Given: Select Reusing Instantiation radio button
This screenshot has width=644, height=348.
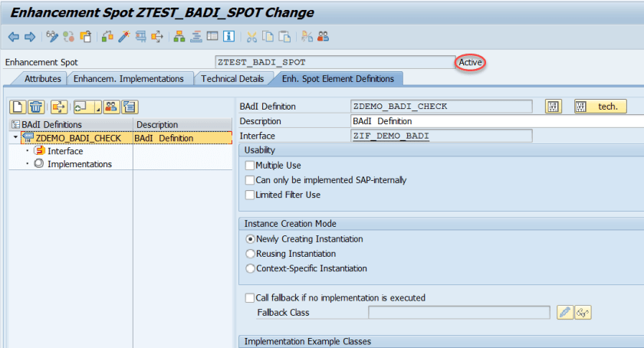Looking at the screenshot, I should (250, 254).
